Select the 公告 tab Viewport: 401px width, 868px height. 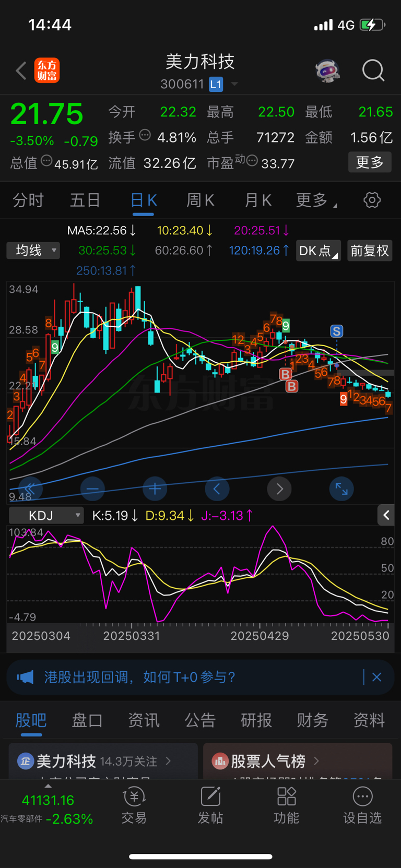(200, 720)
